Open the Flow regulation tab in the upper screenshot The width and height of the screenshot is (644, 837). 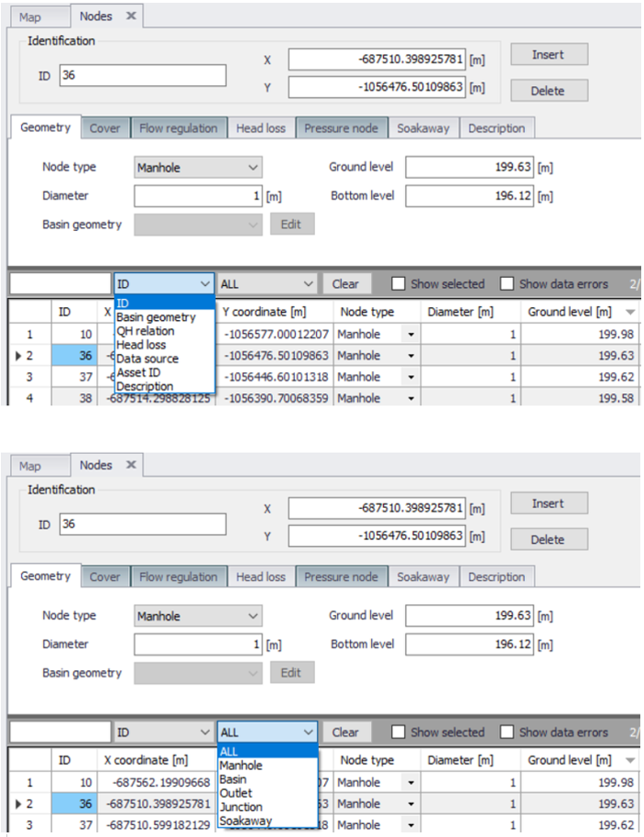click(x=179, y=128)
